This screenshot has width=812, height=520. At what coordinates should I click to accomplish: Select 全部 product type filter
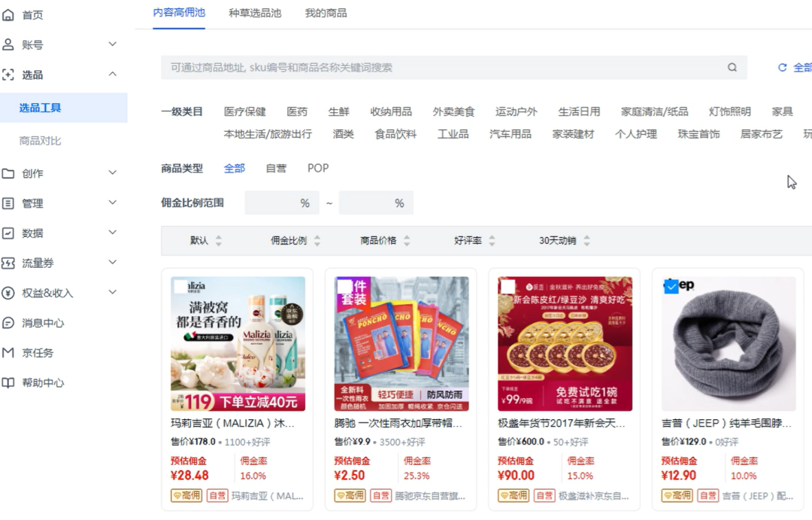(x=234, y=169)
